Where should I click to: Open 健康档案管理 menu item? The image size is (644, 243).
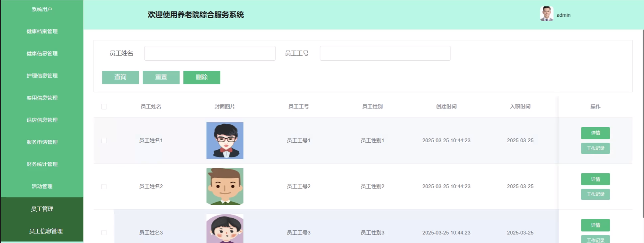pyautogui.click(x=42, y=31)
